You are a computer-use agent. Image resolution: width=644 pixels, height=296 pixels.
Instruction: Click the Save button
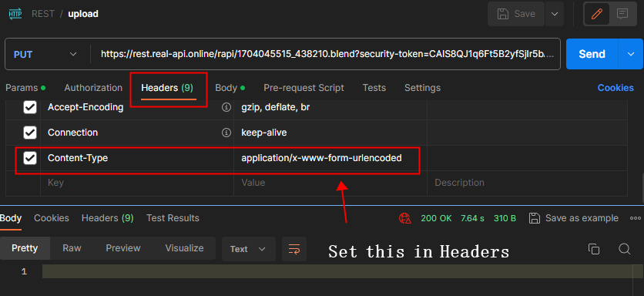516,14
